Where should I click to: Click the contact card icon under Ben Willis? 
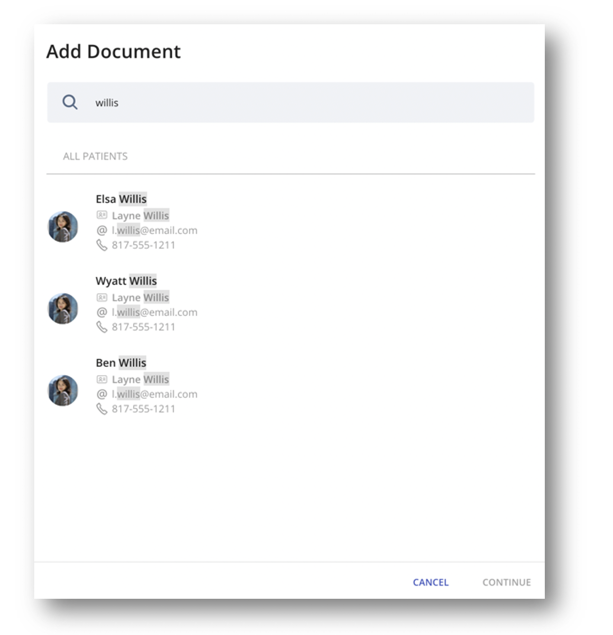[x=102, y=379]
